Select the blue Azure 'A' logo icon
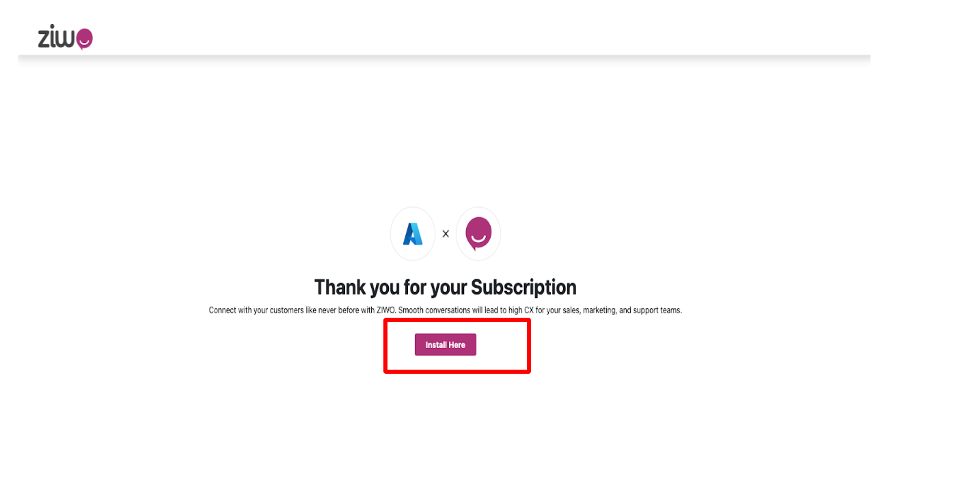 (413, 234)
